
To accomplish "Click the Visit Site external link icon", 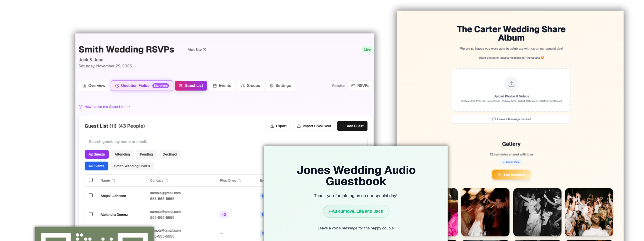I will pyautogui.click(x=205, y=49).
